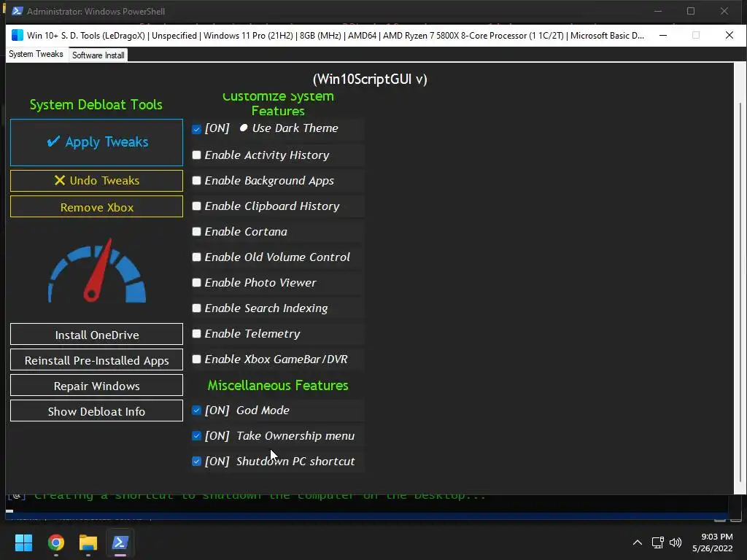Minimize the PowerShell window
Viewport: 747px width, 560px height.
tap(658, 11)
